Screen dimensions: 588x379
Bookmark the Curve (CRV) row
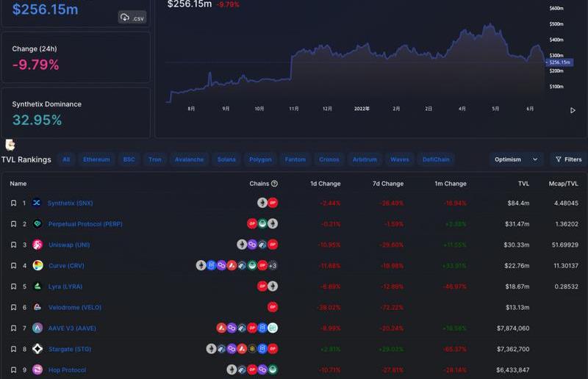click(13, 265)
